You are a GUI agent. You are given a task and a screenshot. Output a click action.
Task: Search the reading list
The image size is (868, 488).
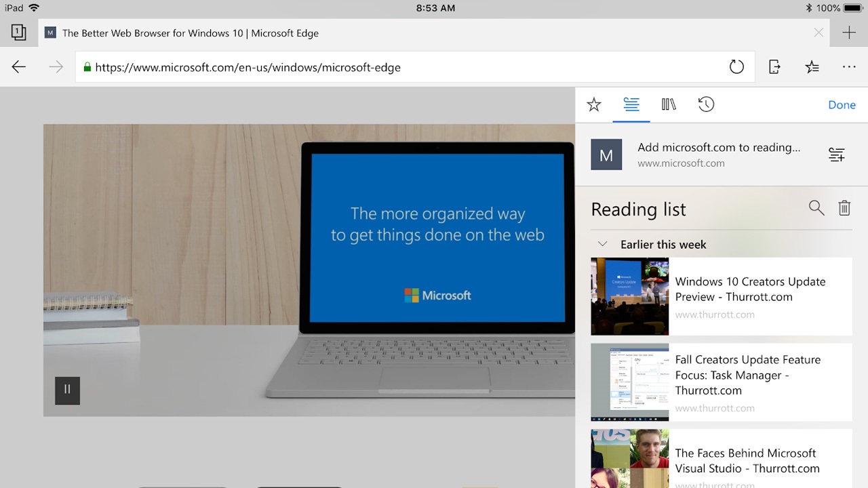pyautogui.click(x=816, y=208)
